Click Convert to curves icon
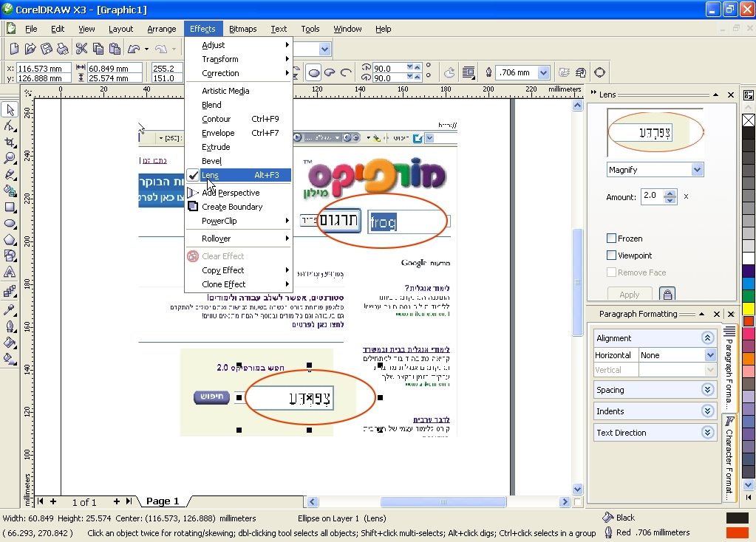The width and height of the screenshot is (756, 542). pos(599,73)
